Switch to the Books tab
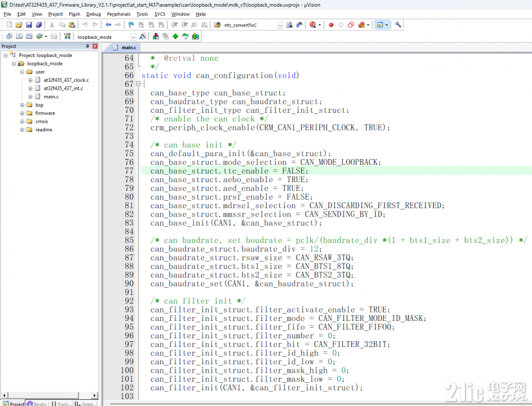The height and width of the screenshot is (406, 532). (x=37, y=403)
